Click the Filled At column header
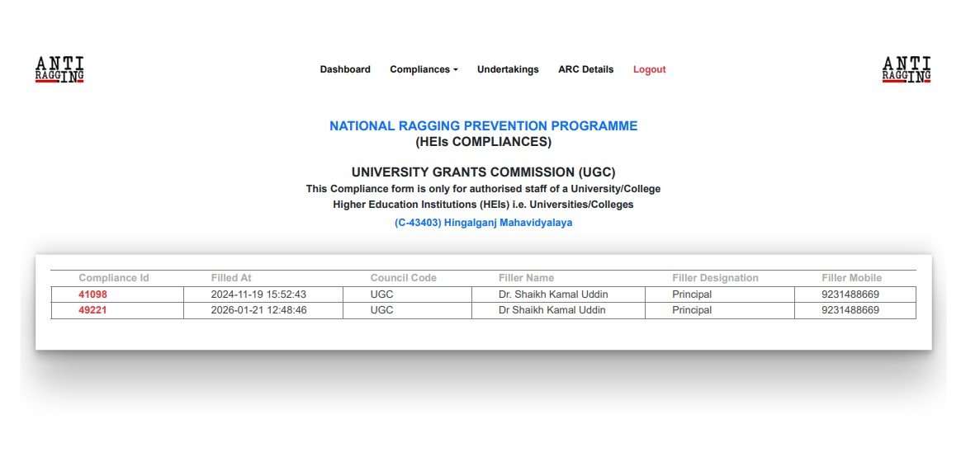The image size is (980, 457). 231,278
